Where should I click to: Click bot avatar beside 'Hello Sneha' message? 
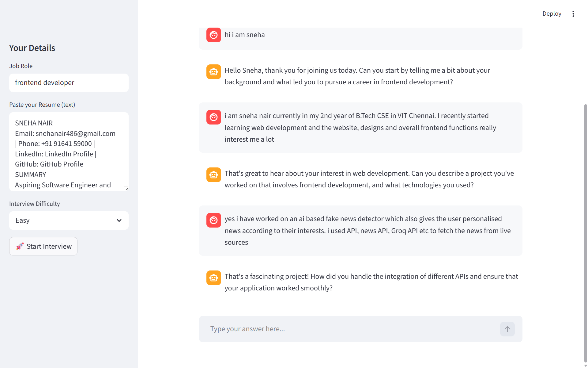pyautogui.click(x=213, y=72)
